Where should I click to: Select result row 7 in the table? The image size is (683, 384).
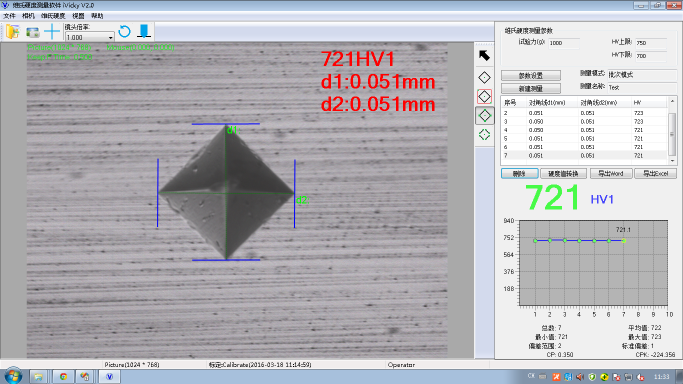[584, 155]
